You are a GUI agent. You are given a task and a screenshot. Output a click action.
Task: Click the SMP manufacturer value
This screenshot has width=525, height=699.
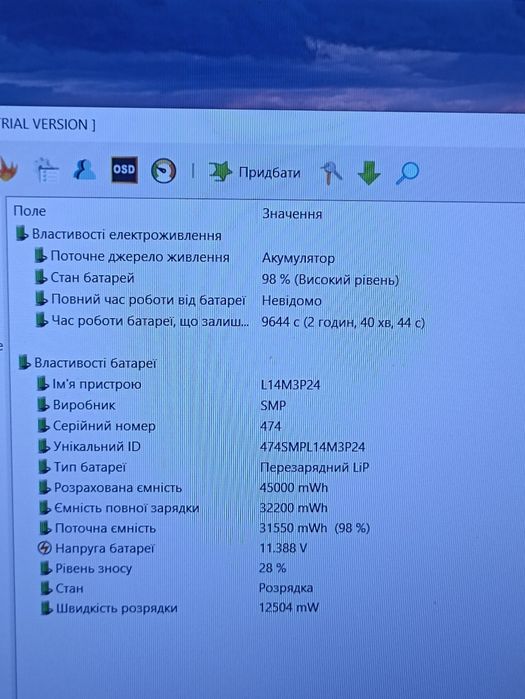pos(273,406)
